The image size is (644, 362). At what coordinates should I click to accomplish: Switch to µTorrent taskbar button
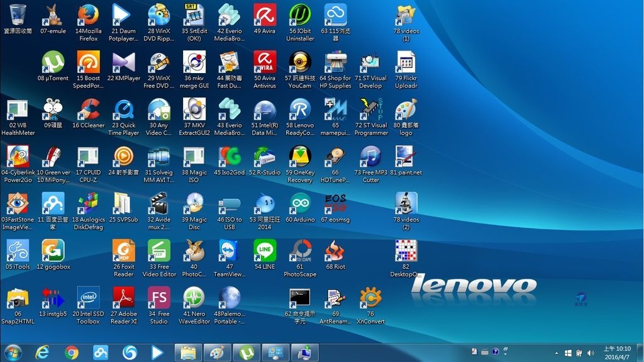247,353
